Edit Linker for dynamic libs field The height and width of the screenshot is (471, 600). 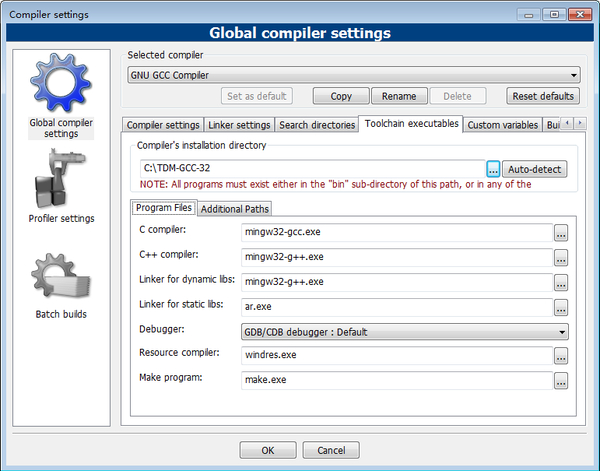[397, 282]
